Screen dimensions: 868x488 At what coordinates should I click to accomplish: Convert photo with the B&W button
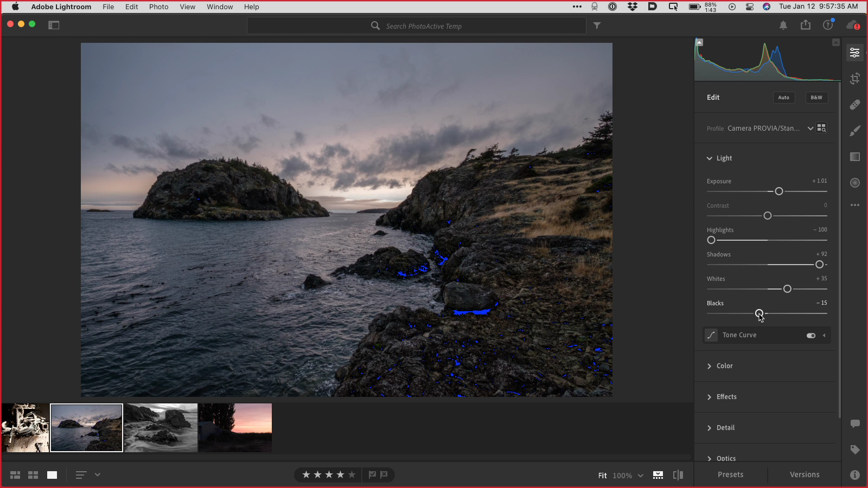click(816, 98)
